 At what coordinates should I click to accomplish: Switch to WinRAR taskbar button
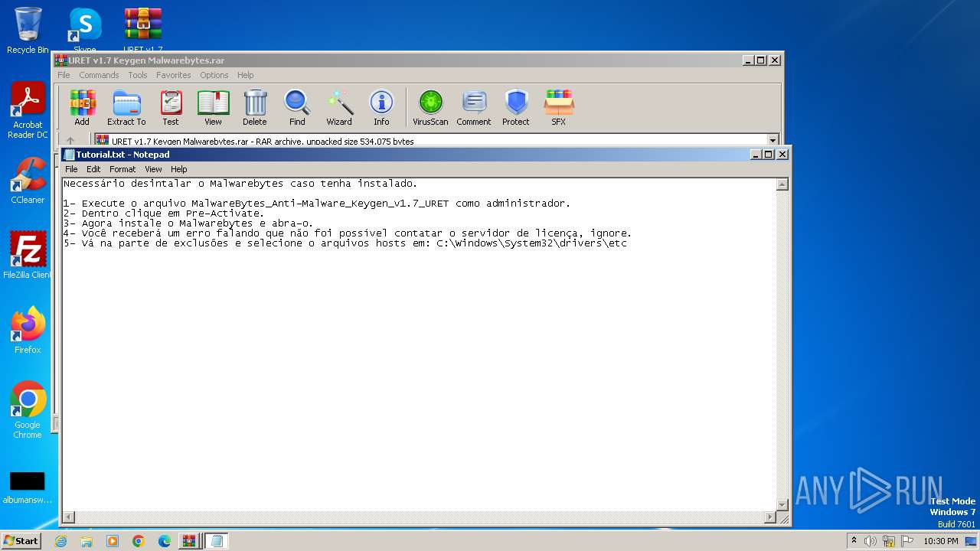(x=189, y=541)
